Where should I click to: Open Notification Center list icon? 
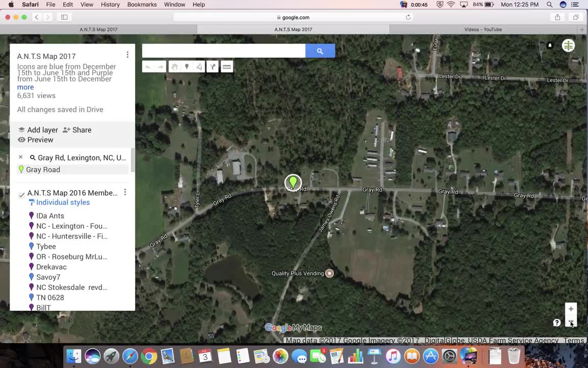(575, 5)
